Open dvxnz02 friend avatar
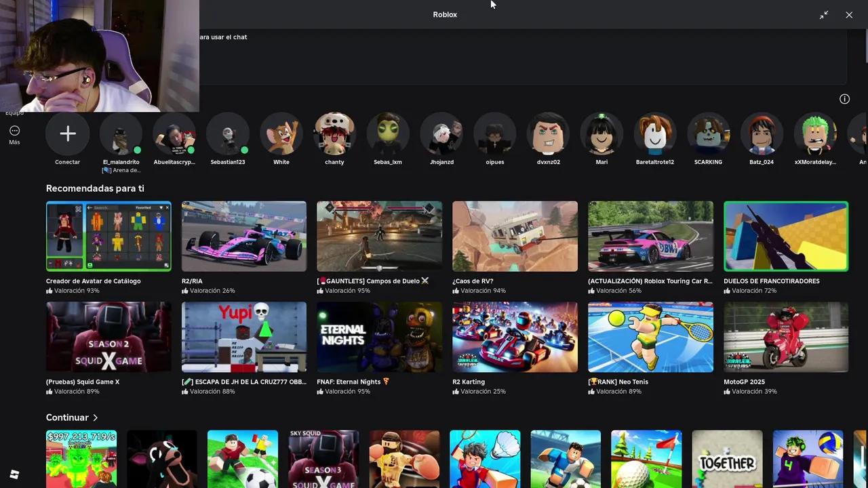The height and width of the screenshot is (488, 868). 549,134
